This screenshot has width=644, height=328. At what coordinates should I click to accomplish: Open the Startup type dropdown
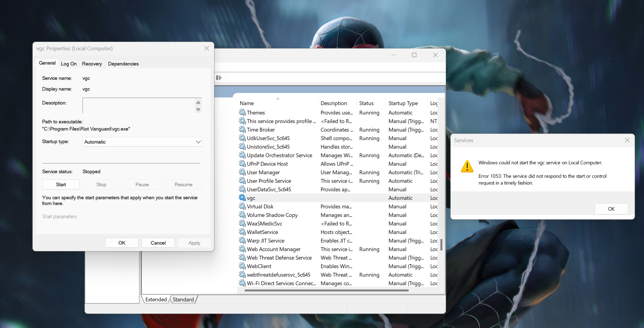(x=142, y=142)
